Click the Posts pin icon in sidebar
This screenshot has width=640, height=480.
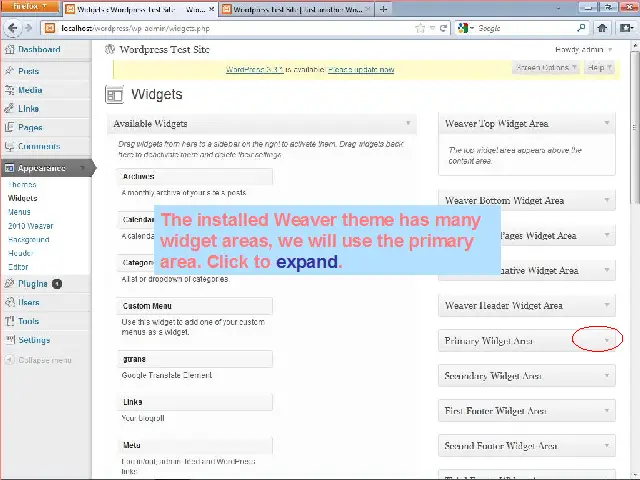[x=10, y=71]
